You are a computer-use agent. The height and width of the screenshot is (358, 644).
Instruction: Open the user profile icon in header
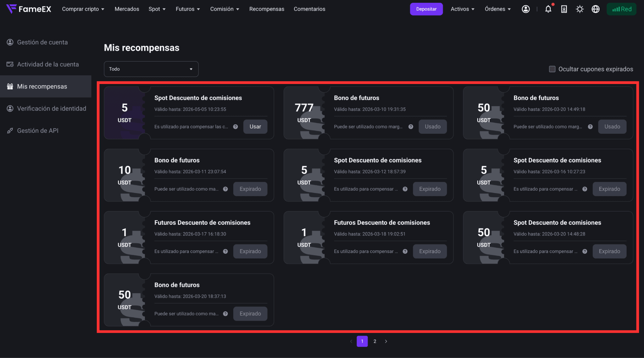coord(526,9)
